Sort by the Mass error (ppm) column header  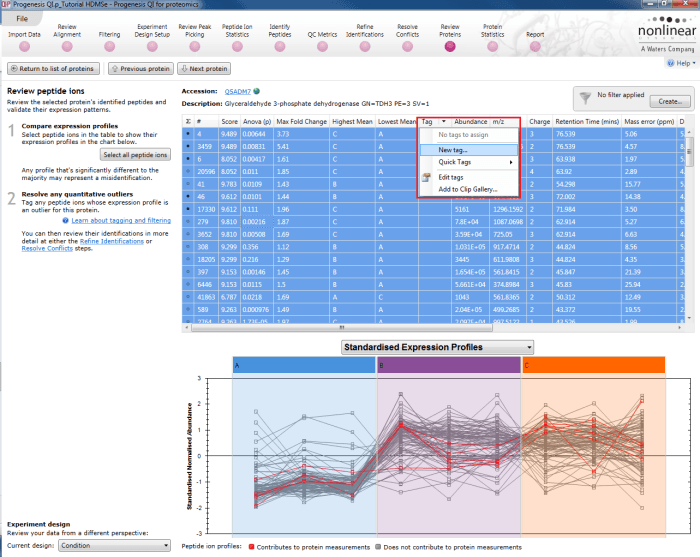click(x=649, y=121)
